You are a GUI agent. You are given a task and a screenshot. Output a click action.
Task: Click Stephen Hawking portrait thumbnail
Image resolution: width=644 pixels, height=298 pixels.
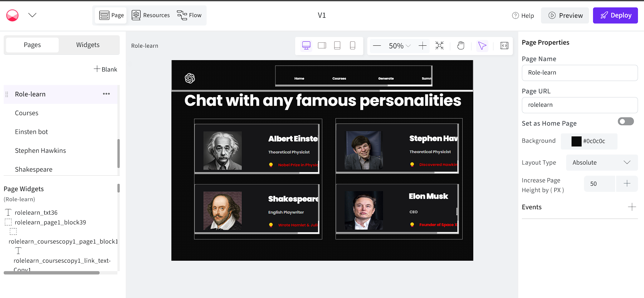pos(364,150)
